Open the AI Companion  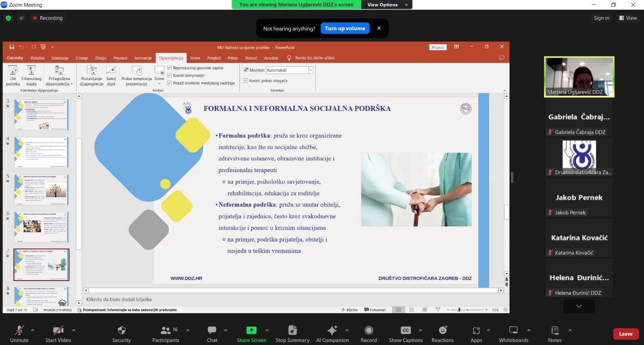point(332,331)
